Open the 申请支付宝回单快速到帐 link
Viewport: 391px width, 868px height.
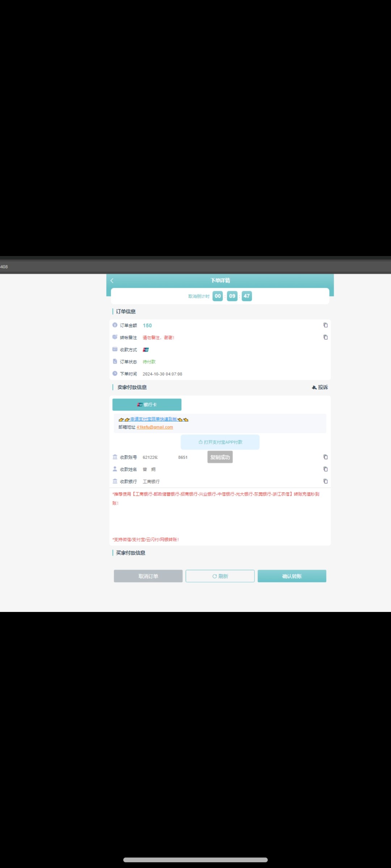[154, 419]
